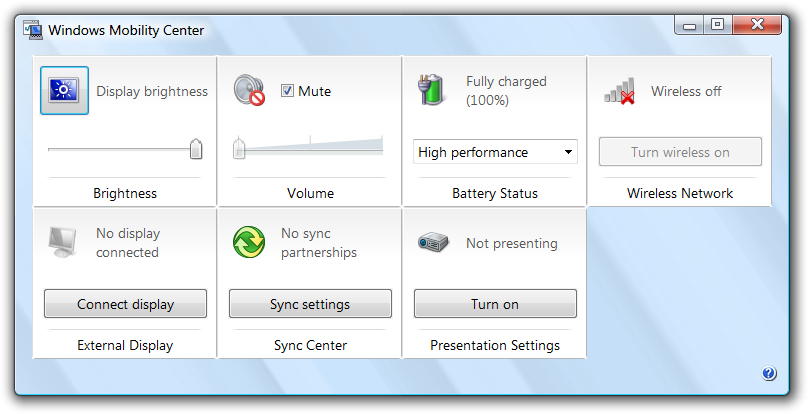808x414 pixels.
Task: Open the battery status icon
Action: [431, 90]
